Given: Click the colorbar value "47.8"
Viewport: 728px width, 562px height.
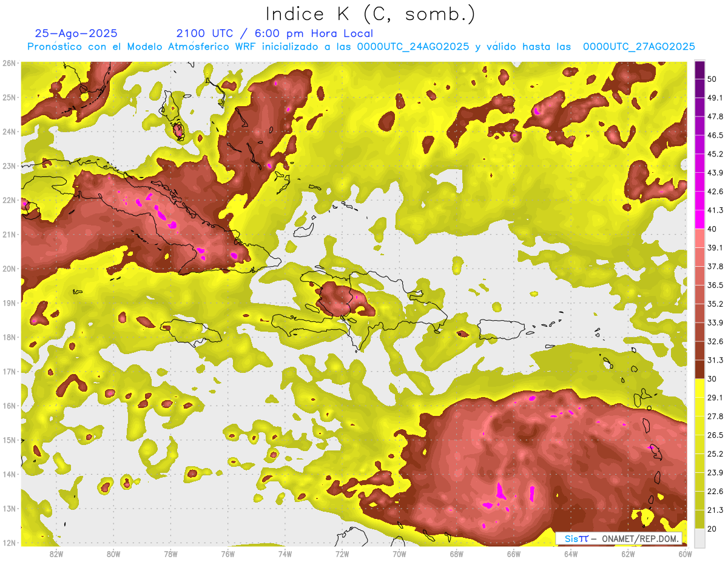Looking at the screenshot, I should coord(715,116).
